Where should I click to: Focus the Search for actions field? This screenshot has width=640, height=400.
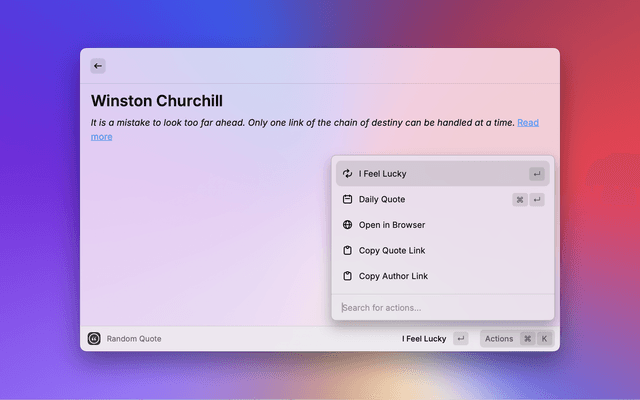click(x=440, y=307)
